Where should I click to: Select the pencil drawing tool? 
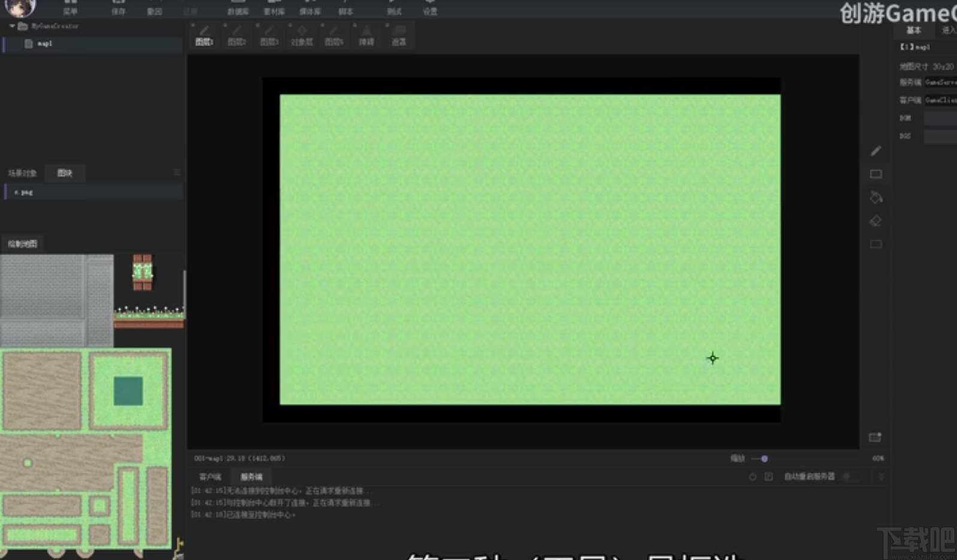(x=876, y=151)
